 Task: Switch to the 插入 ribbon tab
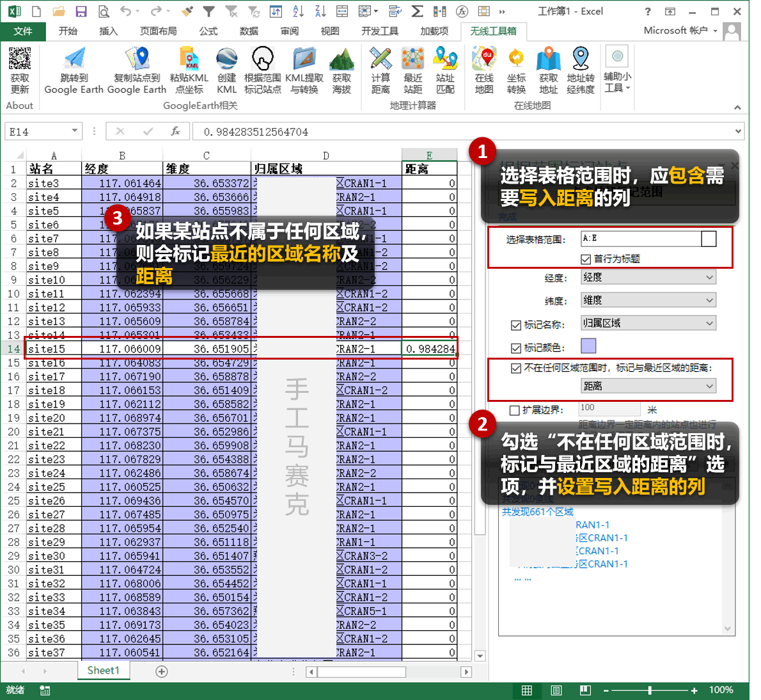108,31
